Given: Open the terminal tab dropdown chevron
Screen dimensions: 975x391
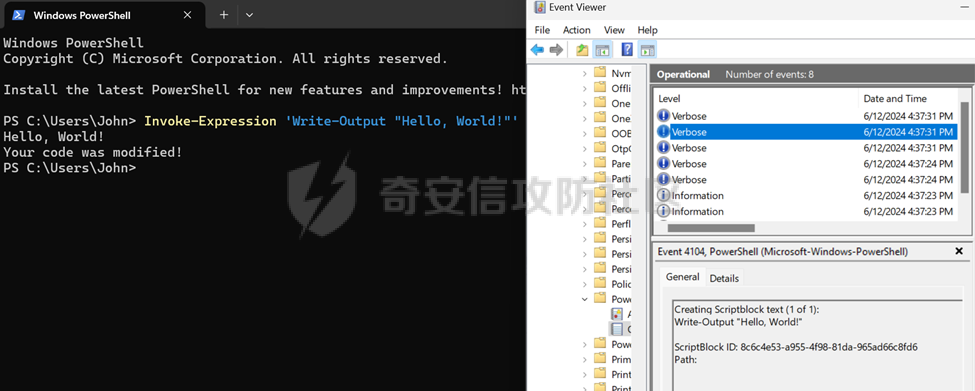Looking at the screenshot, I should tap(249, 15).
